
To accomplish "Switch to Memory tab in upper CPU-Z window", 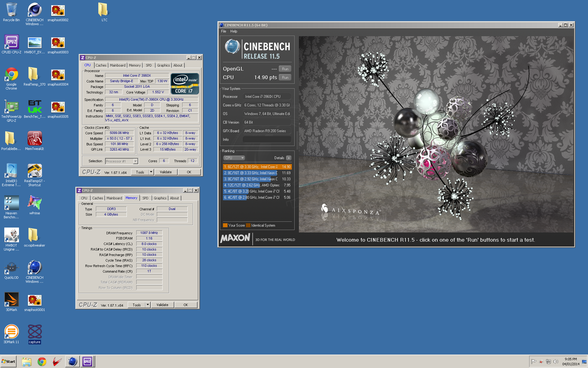I will (134, 65).
